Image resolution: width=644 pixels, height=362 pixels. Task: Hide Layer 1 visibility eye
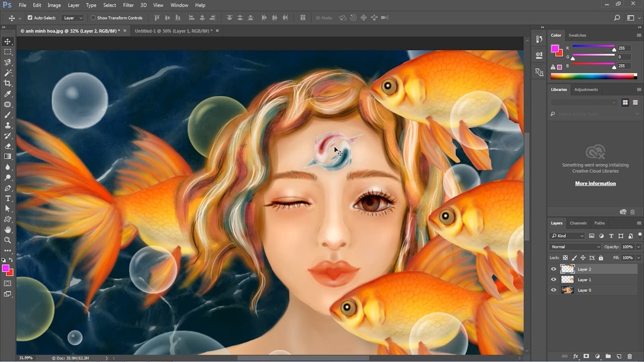point(554,280)
